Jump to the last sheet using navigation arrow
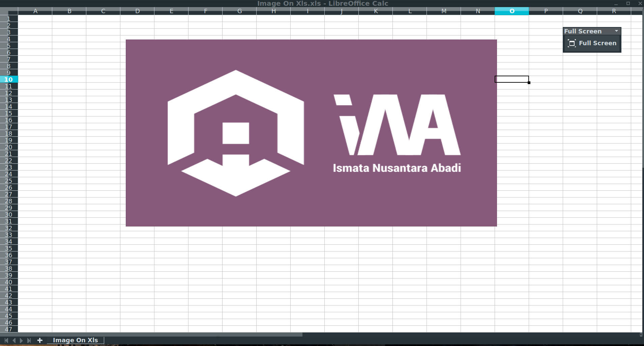The image size is (644, 346). pos(29,340)
